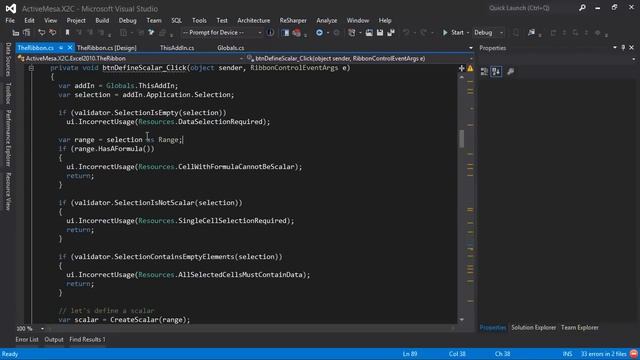Click the vertical scrollbar thumb in editor
Screen dimensions: 640x360
(462, 139)
